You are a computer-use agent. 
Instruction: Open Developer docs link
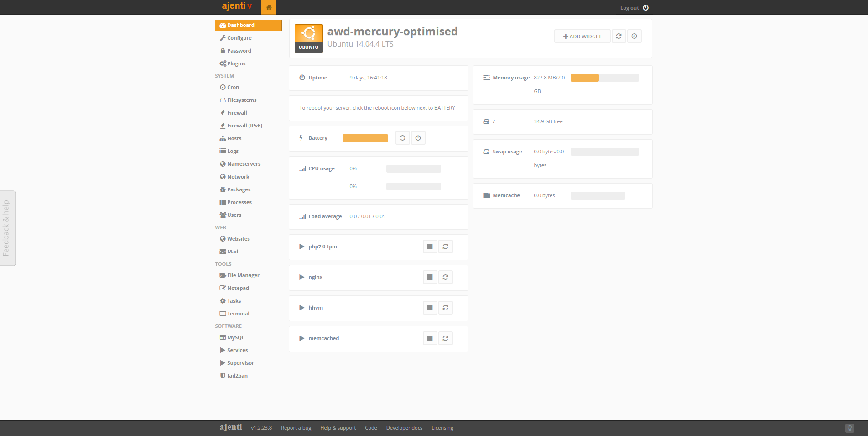[x=404, y=428]
